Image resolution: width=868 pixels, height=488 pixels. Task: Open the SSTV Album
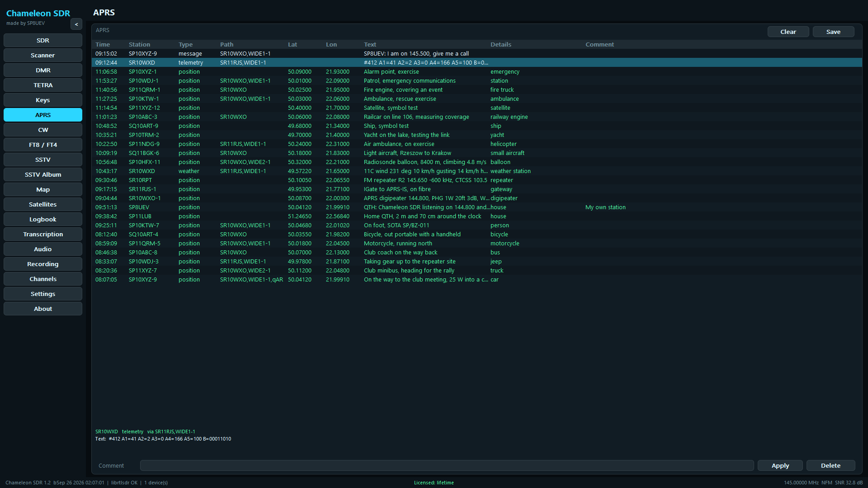(43, 174)
